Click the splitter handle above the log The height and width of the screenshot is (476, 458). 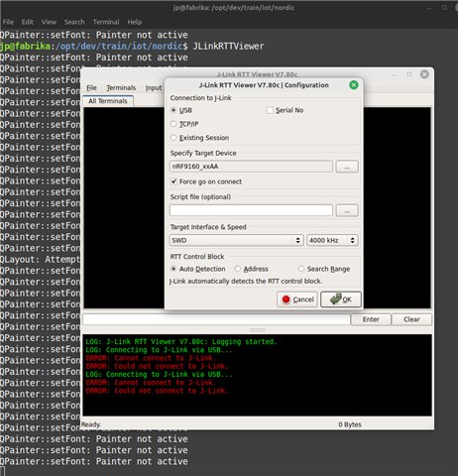[258, 330]
